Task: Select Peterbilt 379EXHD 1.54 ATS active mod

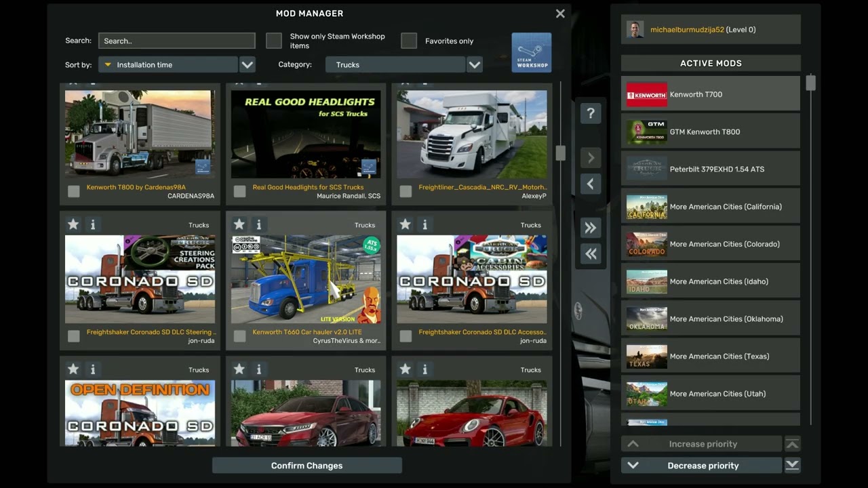Action: 711,169
